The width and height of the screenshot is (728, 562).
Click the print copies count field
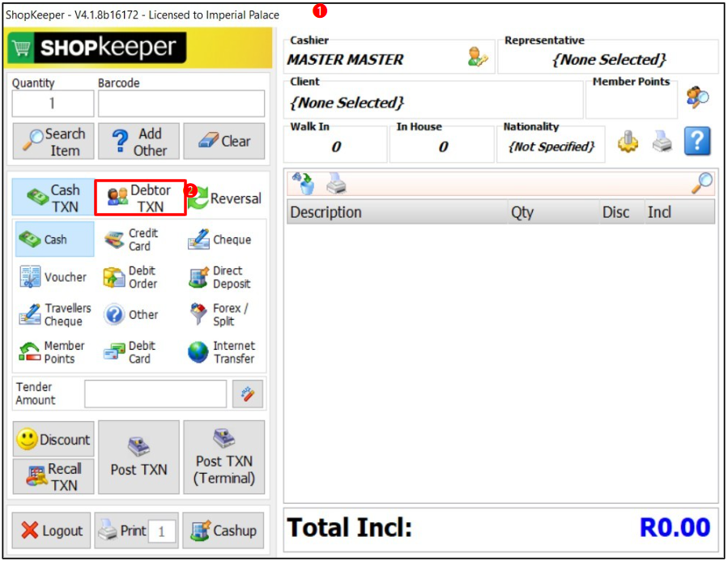click(x=162, y=531)
